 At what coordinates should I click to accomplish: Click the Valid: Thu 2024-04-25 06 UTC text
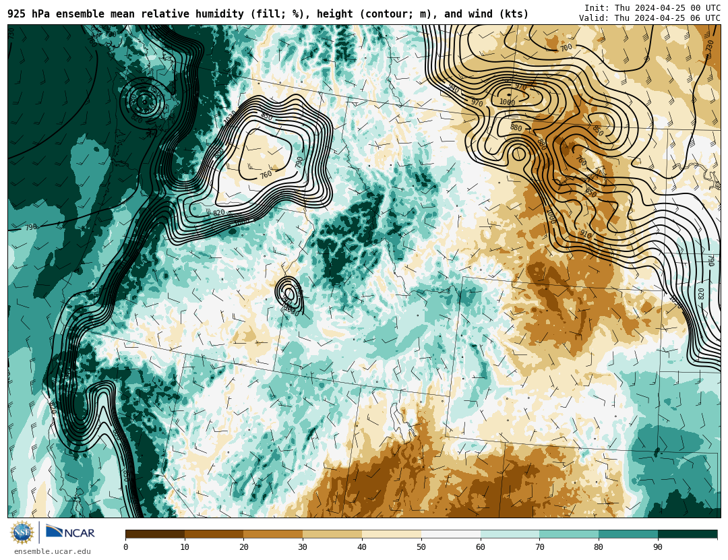[650, 18]
